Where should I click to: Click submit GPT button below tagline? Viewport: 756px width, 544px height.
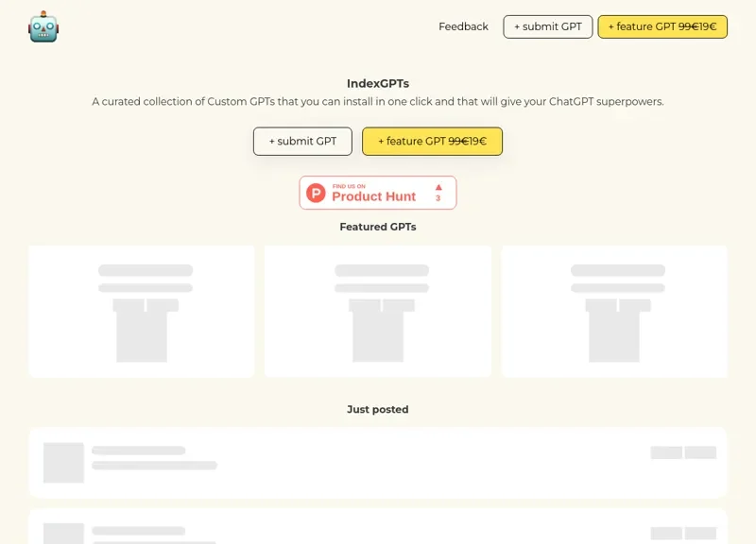coord(302,141)
